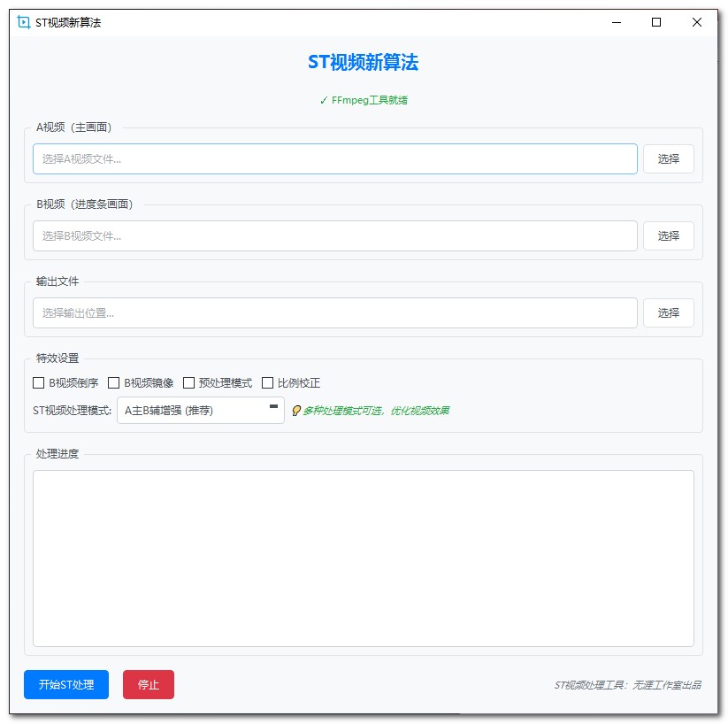Image resolution: width=728 pixels, height=724 pixels.
Task: Maximize the ST视频新算法 window
Action: point(656,22)
